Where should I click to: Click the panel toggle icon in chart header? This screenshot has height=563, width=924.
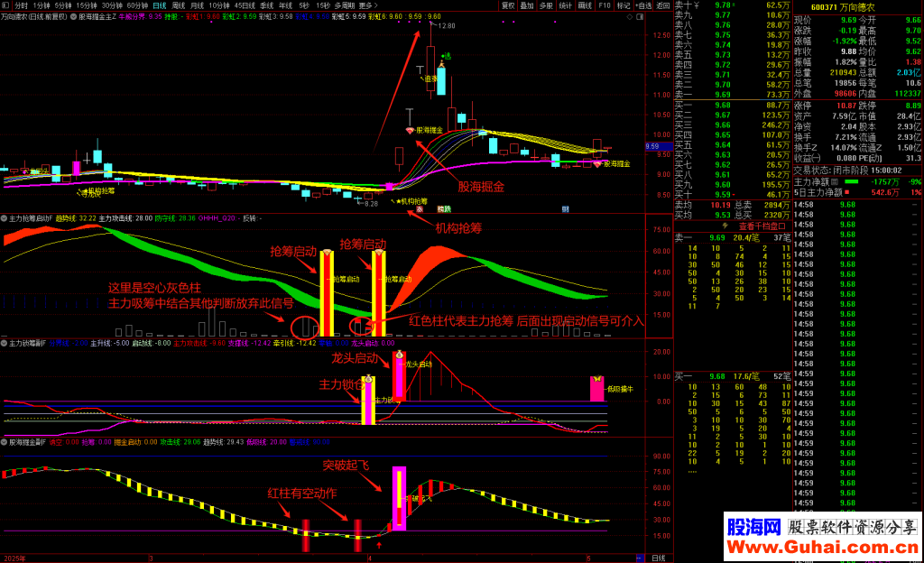pos(640,16)
